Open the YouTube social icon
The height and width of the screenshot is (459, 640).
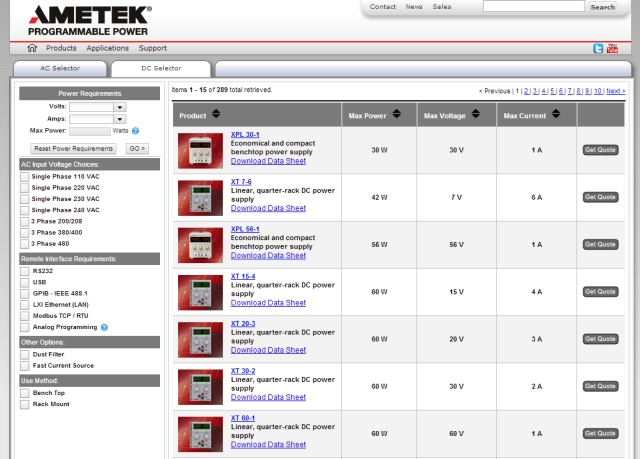click(x=612, y=48)
